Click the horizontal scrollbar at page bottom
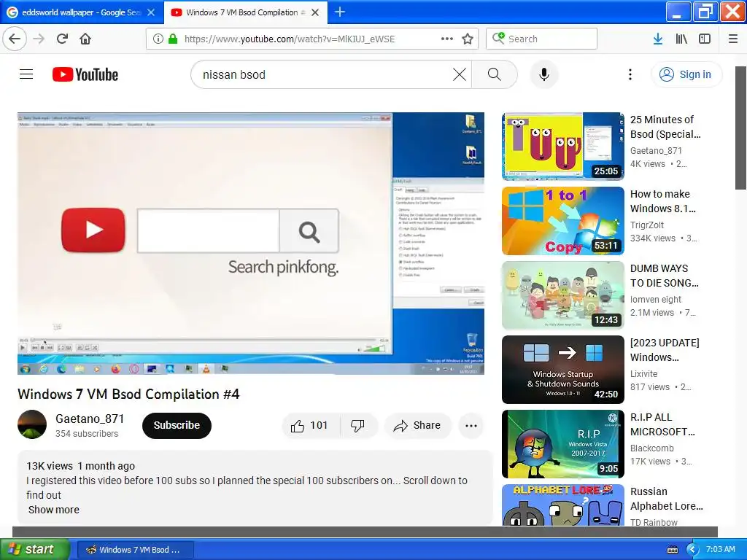The height and width of the screenshot is (560, 747). coord(365,532)
